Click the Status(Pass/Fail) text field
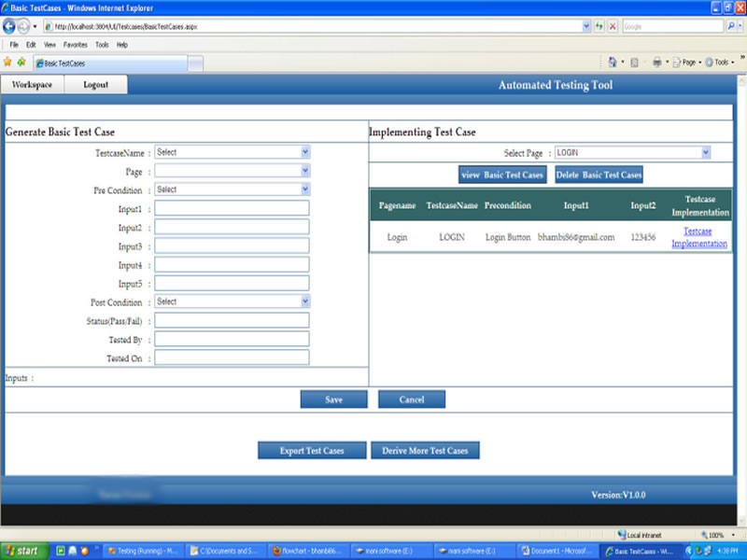Image resolution: width=747 pixels, height=560 pixels. tap(232, 320)
